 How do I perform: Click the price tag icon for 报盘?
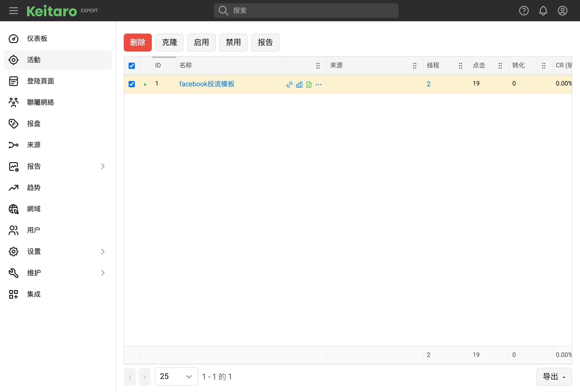coord(14,124)
